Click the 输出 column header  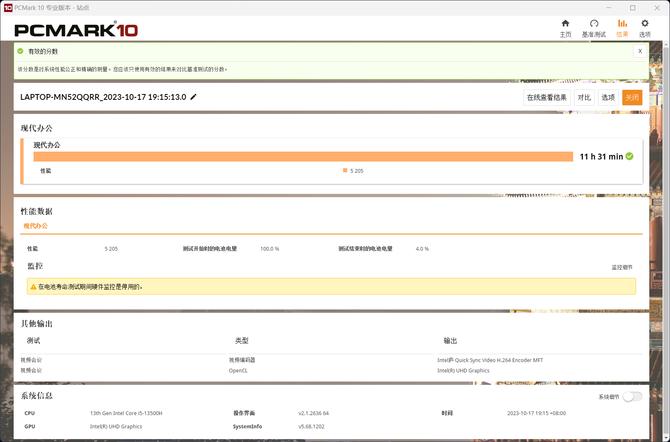click(450, 341)
